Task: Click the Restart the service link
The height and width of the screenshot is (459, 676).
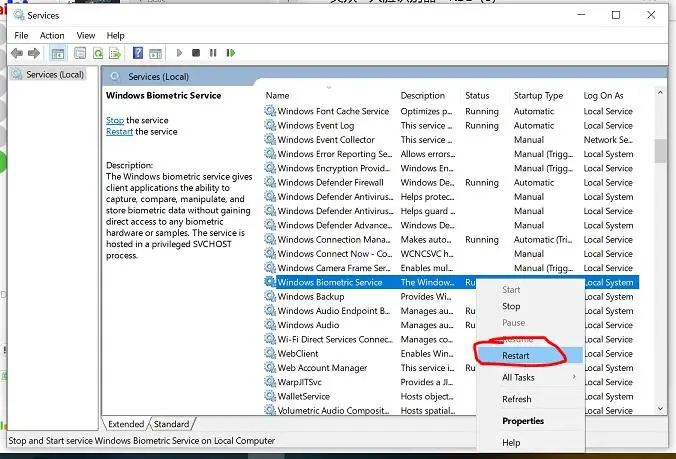Action: [119, 131]
